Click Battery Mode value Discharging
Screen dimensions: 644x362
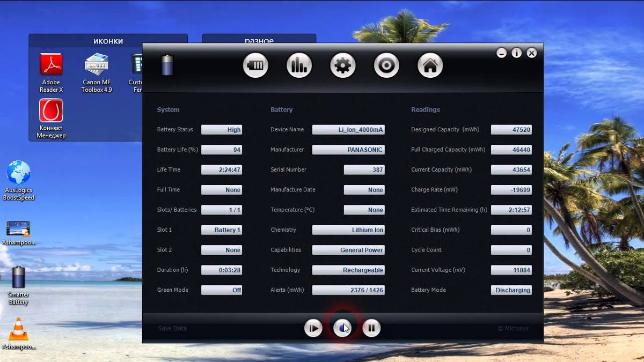point(511,290)
